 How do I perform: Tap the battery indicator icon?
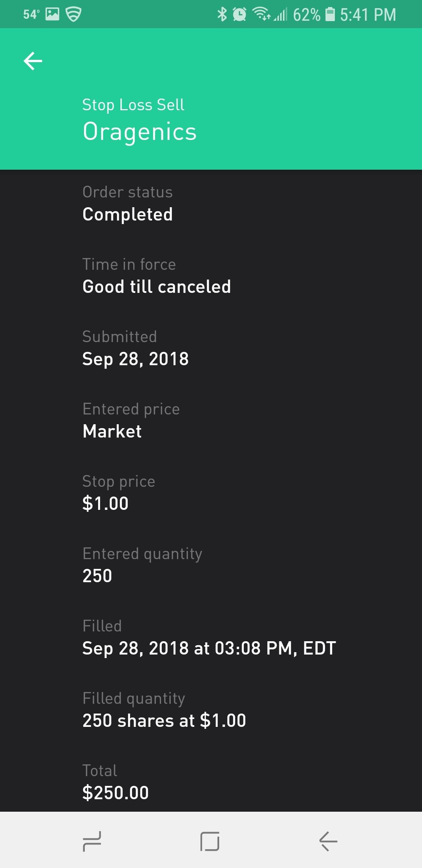(330, 14)
